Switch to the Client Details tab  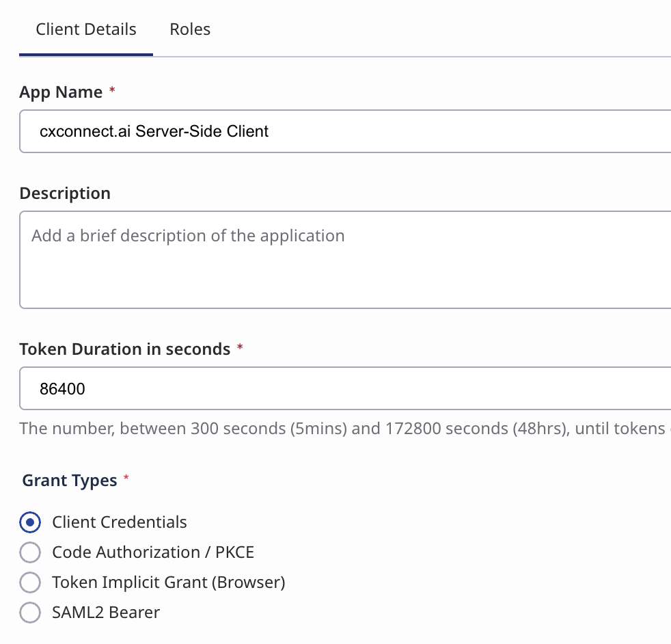point(86,30)
